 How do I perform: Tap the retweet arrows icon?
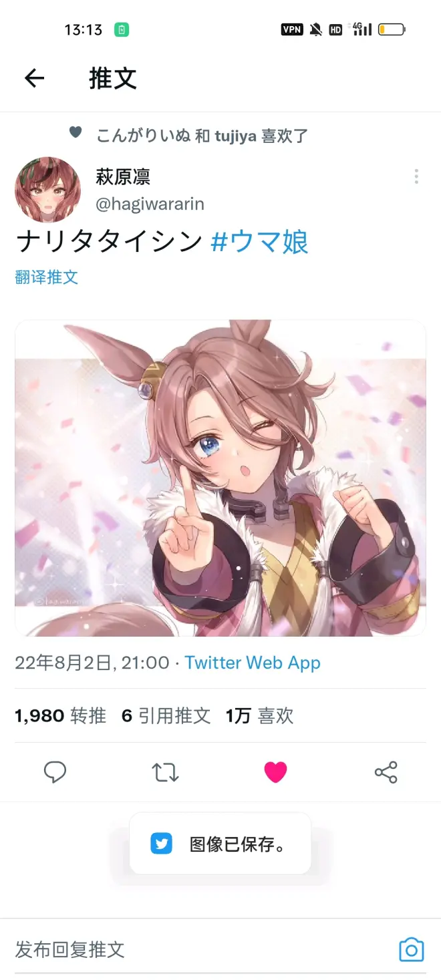(x=165, y=772)
